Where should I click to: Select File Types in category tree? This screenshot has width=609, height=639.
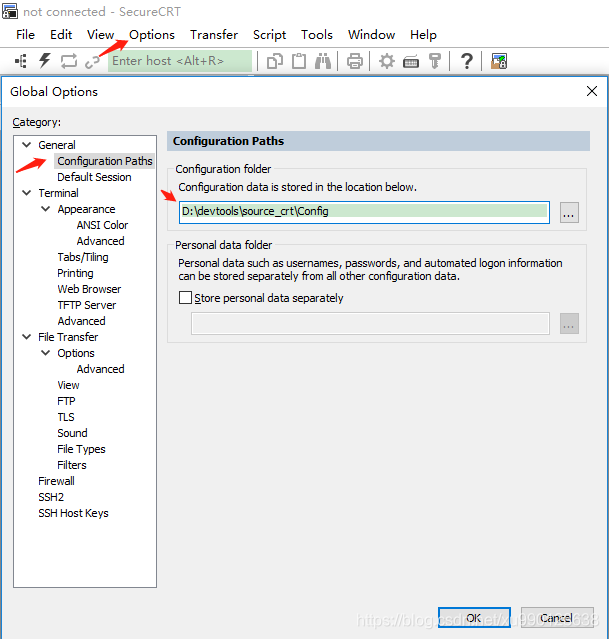point(81,449)
